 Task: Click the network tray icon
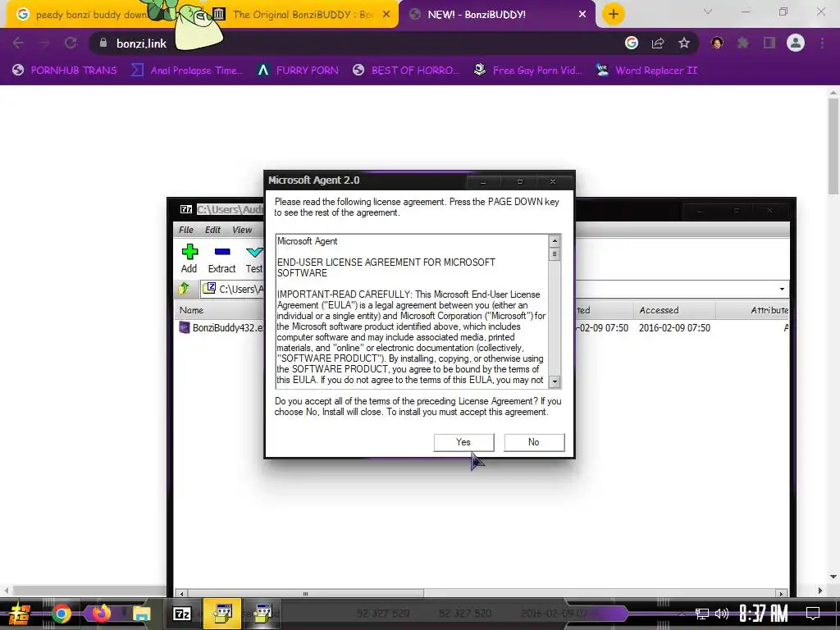tap(702, 614)
